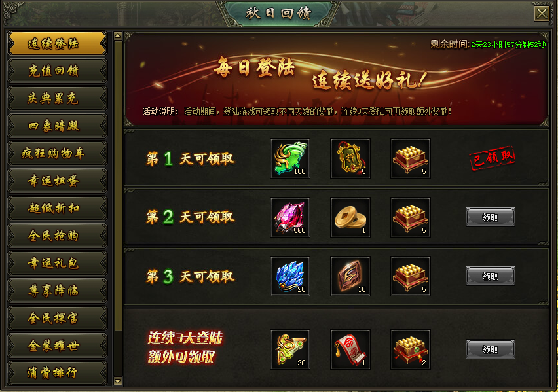
Task: Click the sidebar scrollbar up arrow
Action: (x=118, y=36)
